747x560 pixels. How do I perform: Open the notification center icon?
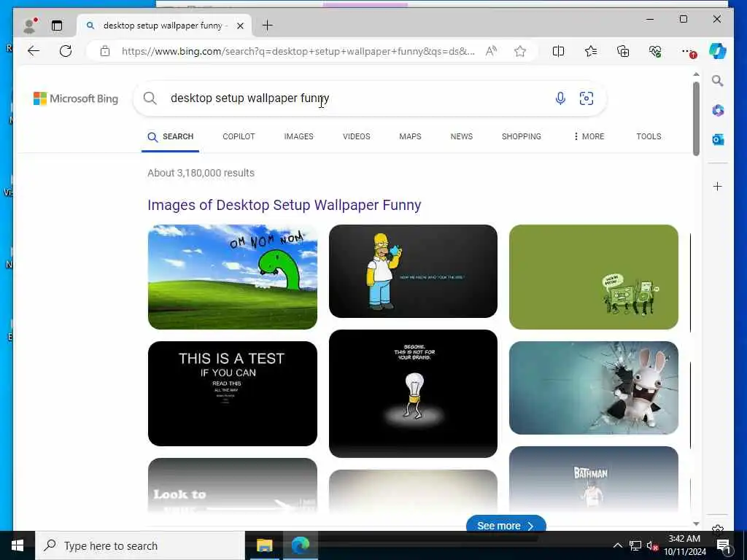(724, 546)
